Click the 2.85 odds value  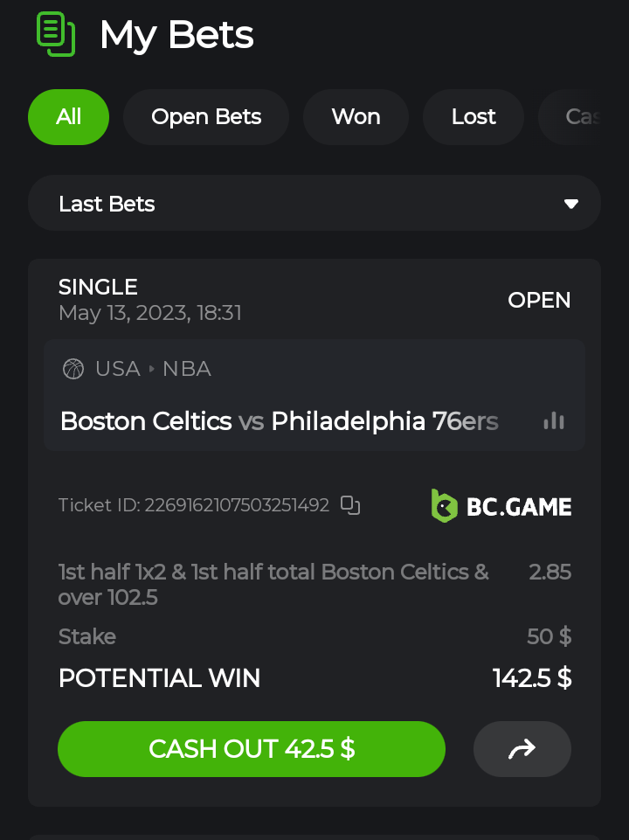pyautogui.click(x=550, y=573)
